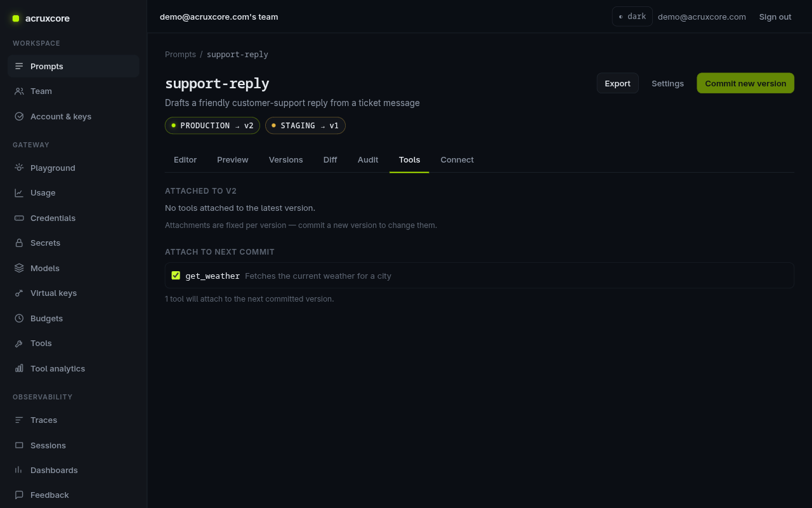812x508 pixels.
Task: Open Feedback label
Action: pyautogui.click(x=49, y=495)
